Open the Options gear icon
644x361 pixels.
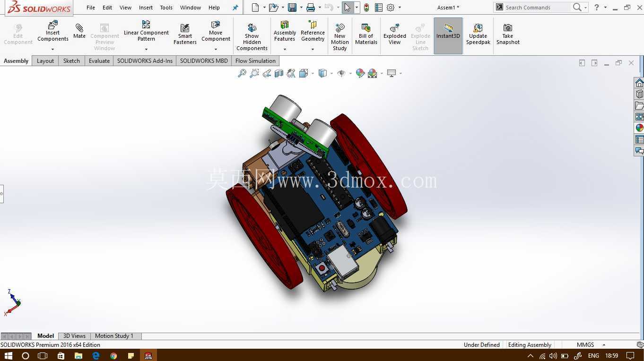pyautogui.click(x=391, y=7)
